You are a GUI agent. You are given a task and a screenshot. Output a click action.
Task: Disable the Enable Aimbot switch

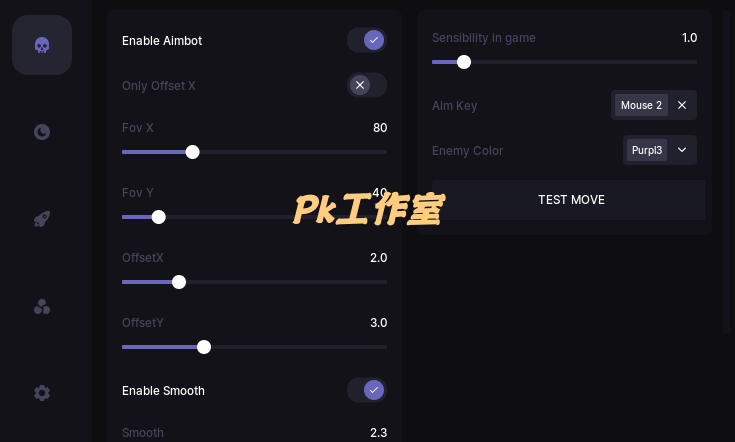coord(367,40)
